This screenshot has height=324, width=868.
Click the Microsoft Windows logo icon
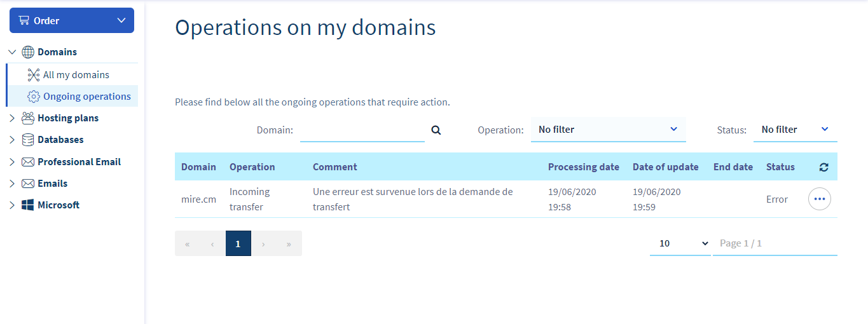(x=28, y=205)
